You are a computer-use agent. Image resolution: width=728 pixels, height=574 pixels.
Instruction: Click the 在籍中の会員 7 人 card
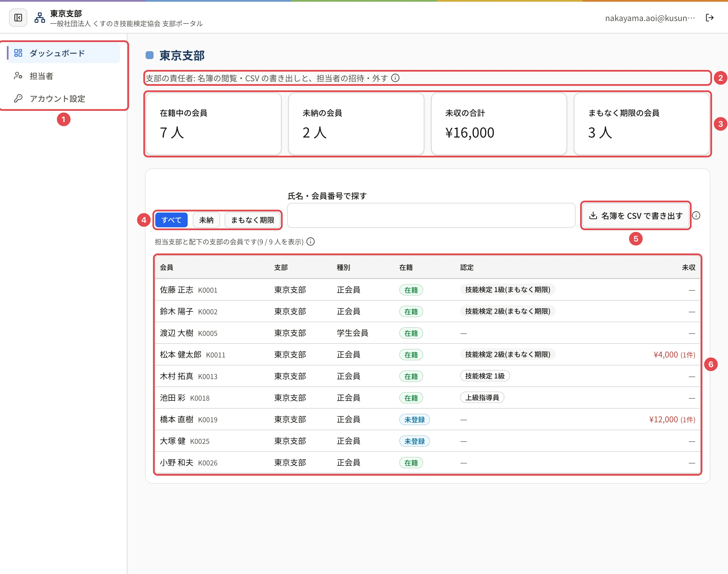[214, 124]
